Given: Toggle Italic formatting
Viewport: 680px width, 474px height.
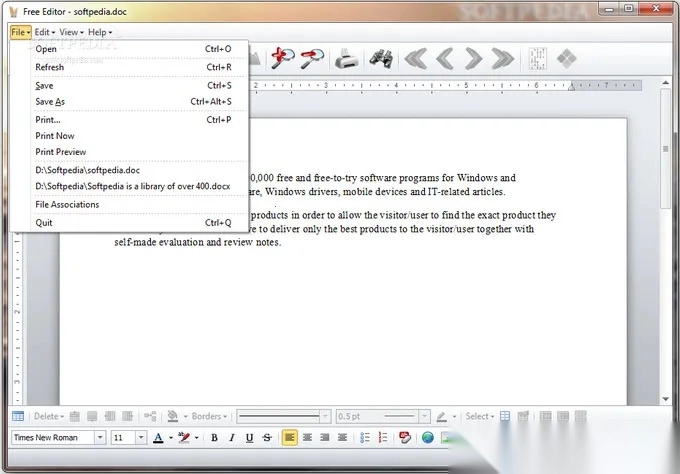Looking at the screenshot, I should click(231, 437).
